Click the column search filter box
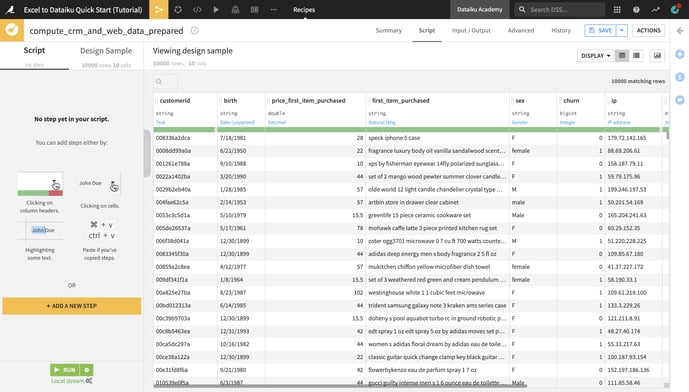The image size is (689, 392). pyautogui.click(x=166, y=81)
